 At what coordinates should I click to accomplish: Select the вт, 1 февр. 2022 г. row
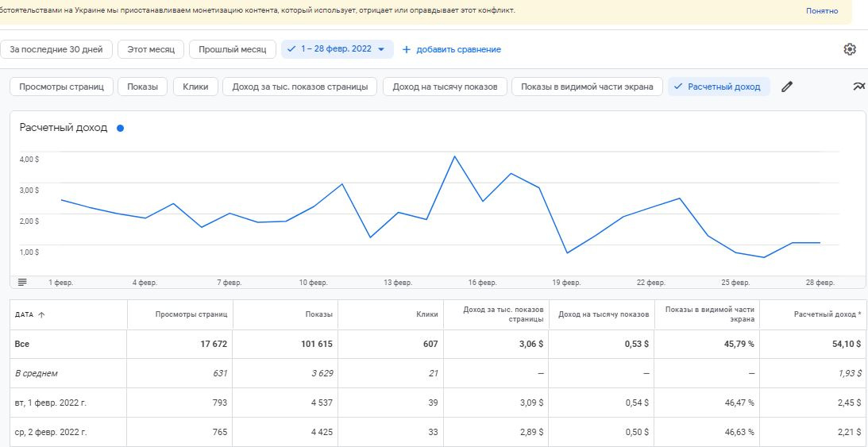point(51,403)
